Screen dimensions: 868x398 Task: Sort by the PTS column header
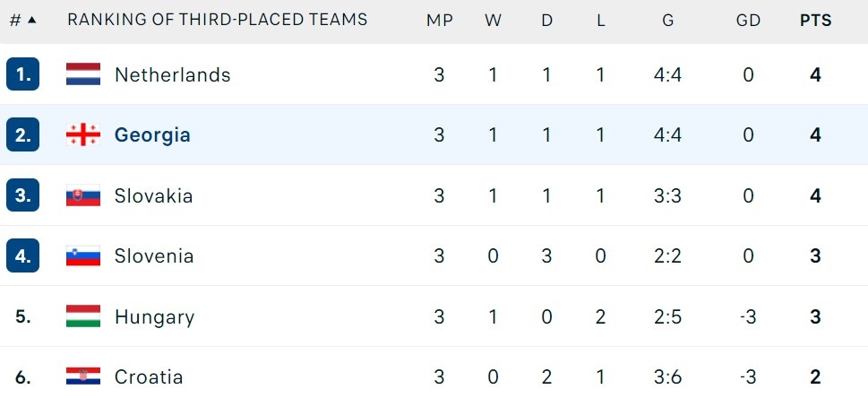[815, 21]
